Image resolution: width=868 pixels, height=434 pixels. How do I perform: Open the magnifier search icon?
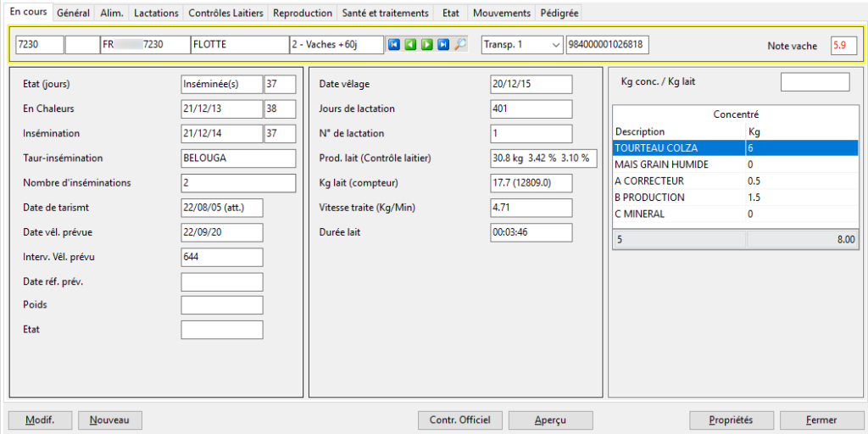pyautogui.click(x=460, y=45)
